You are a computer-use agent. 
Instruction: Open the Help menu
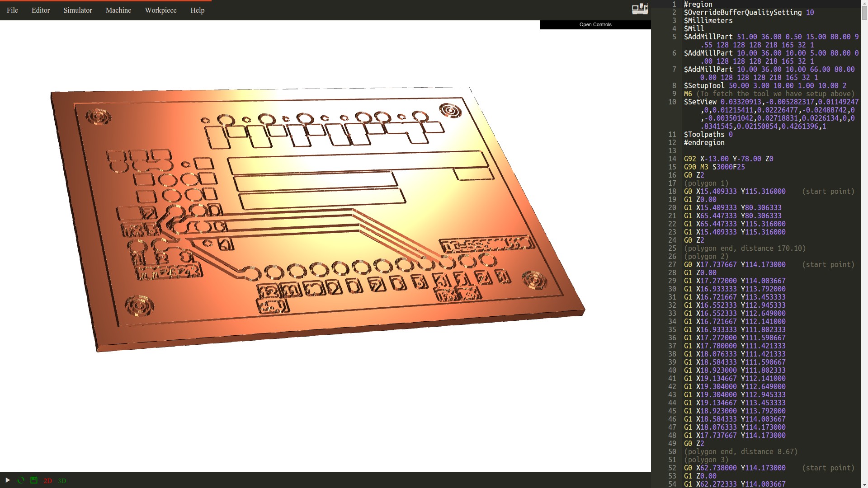[x=197, y=10]
